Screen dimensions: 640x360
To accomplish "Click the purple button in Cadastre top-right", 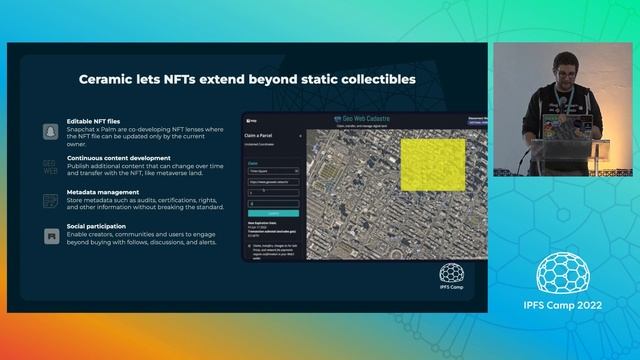I will click(x=478, y=122).
